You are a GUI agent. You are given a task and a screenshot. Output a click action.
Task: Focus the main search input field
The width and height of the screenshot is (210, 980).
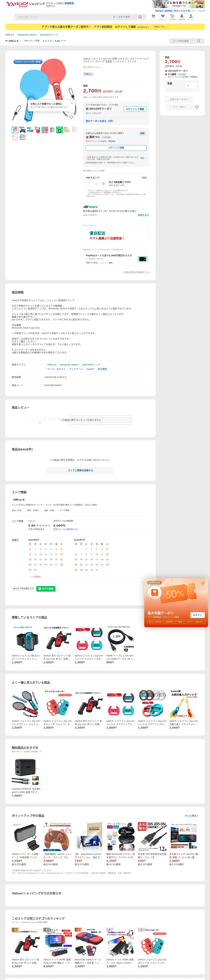[x=63, y=17]
